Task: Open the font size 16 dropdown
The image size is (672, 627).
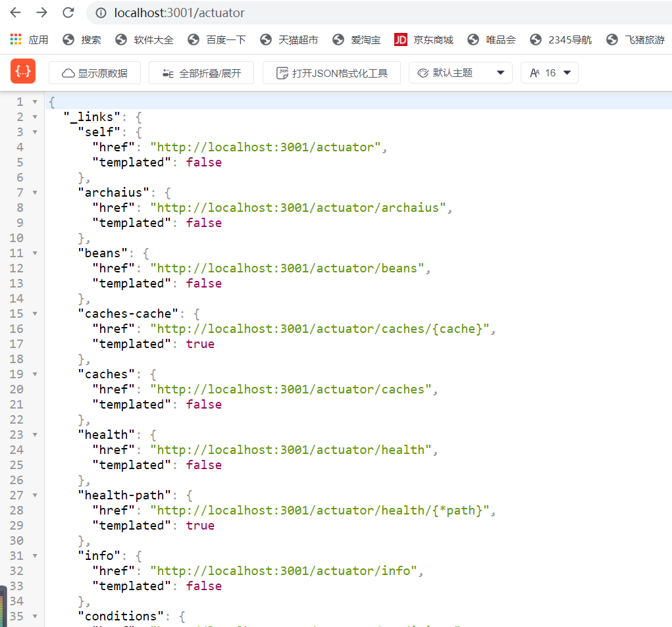Action: (550, 73)
